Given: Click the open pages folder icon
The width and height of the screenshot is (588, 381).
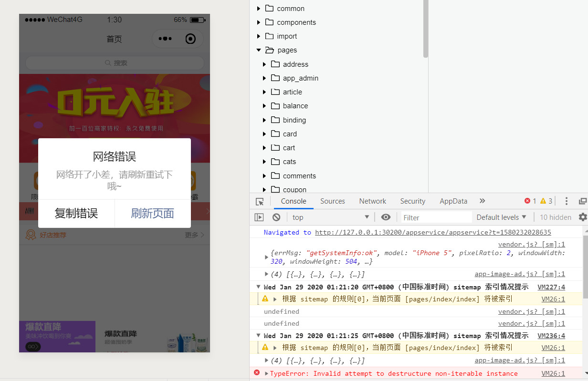Looking at the screenshot, I should click(270, 50).
